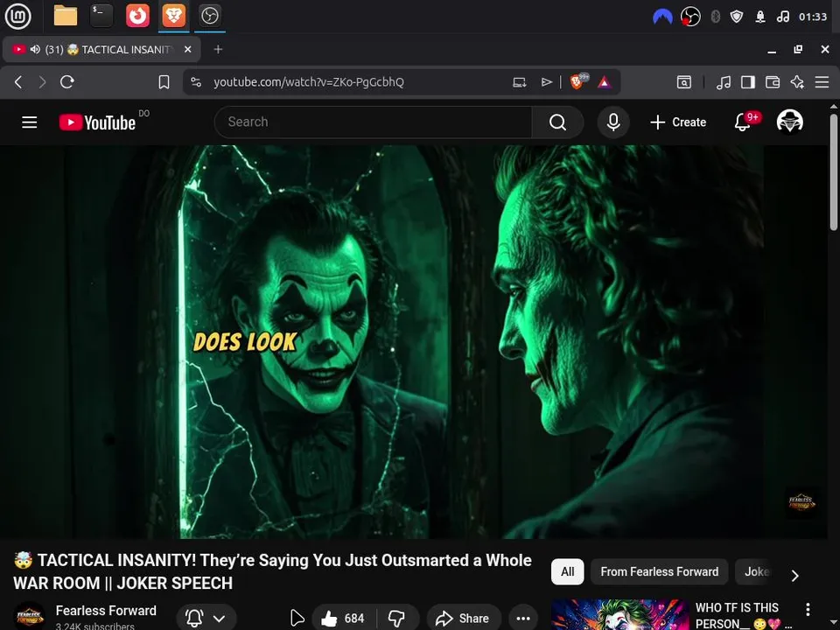This screenshot has height=630, width=840.
Task: Open the tab search toolbar icon
Action: (684, 82)
